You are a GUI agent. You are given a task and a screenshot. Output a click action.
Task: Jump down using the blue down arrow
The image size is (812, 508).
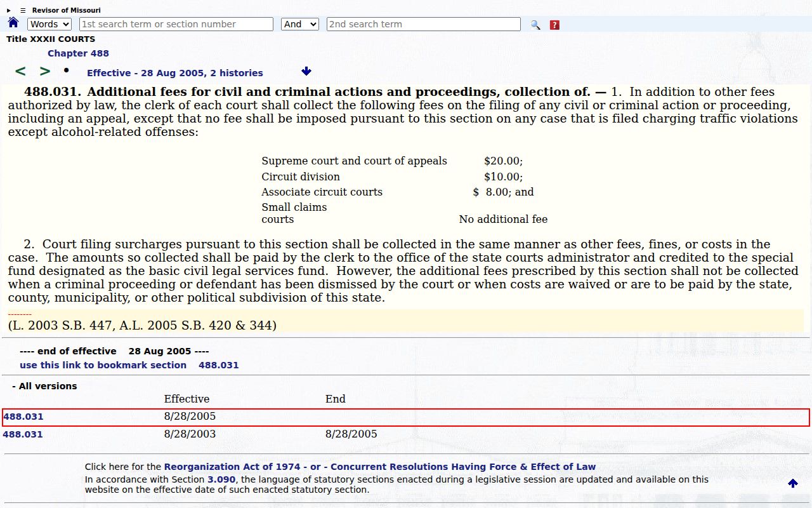pyautogui.click(x=306, y=71)
